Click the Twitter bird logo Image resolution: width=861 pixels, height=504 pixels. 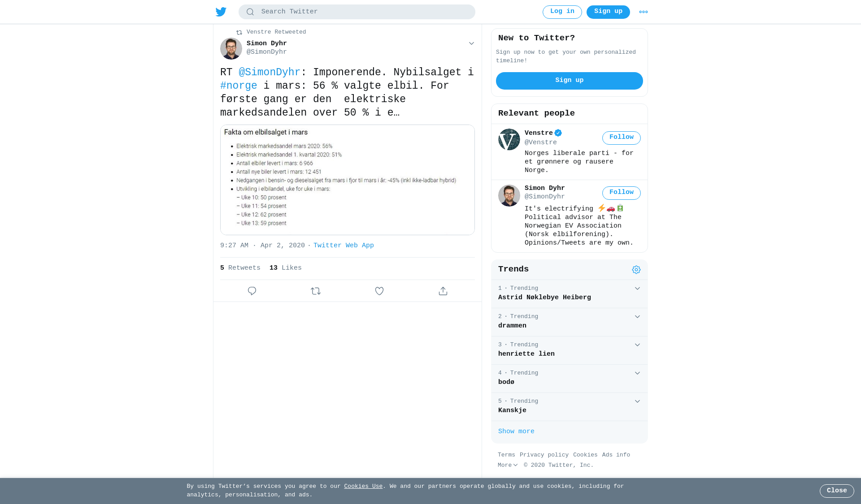click(221, 12)
